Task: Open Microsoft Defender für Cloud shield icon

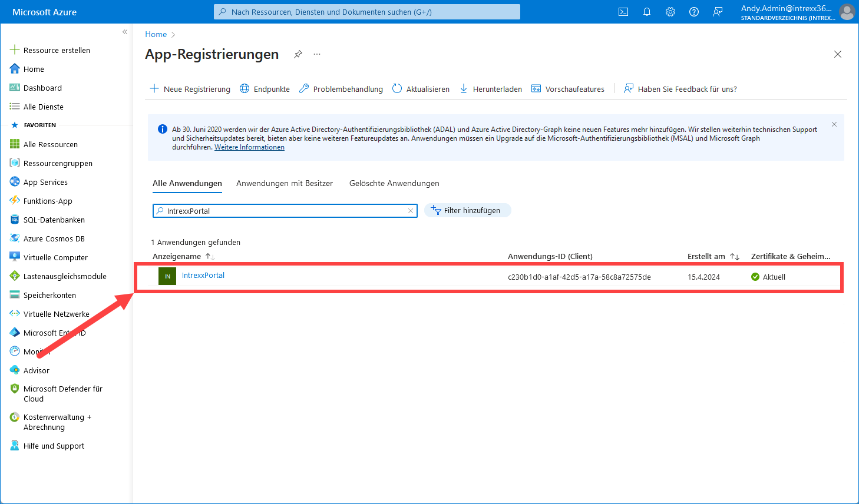Action: [x=15, y=389]
